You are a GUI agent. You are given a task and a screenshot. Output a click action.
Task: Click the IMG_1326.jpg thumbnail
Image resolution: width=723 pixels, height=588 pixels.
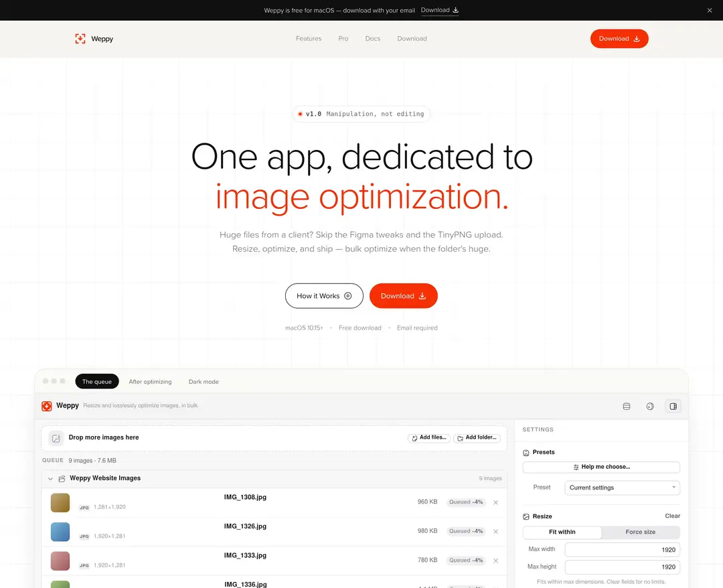click(60, 532)
